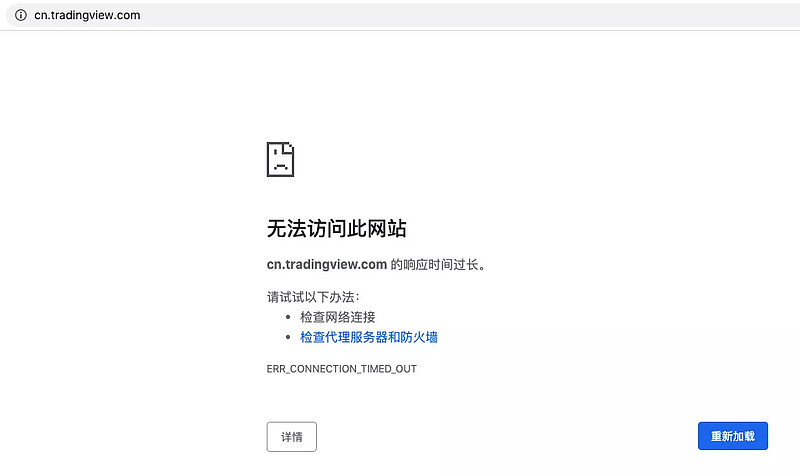Click the 检查网络连接 suggestion item

pyautogui.click(x=338, y=317)
